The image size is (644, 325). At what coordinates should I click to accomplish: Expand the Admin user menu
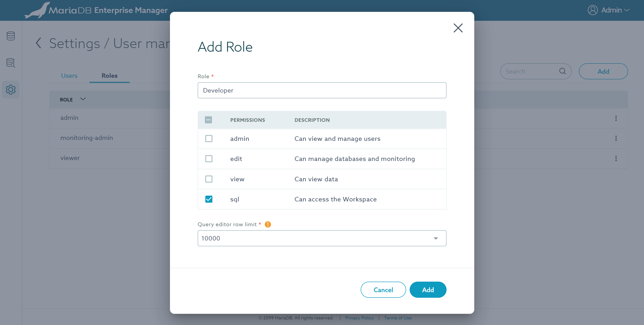coord(609,10)
